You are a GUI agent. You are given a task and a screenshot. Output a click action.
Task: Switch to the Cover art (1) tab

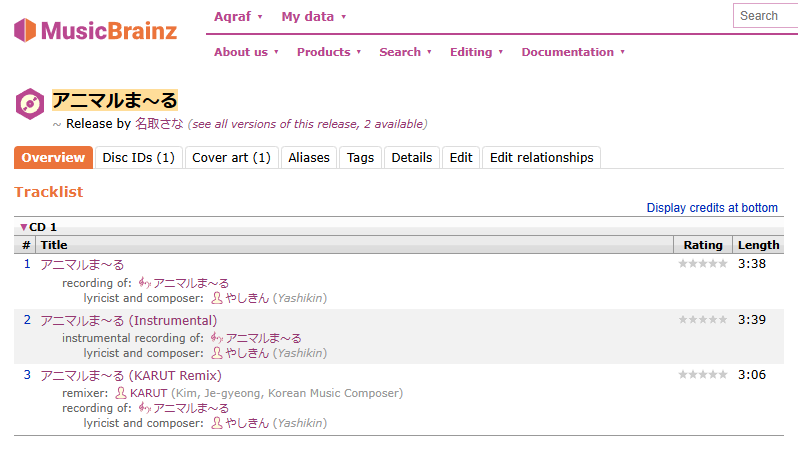231,157
